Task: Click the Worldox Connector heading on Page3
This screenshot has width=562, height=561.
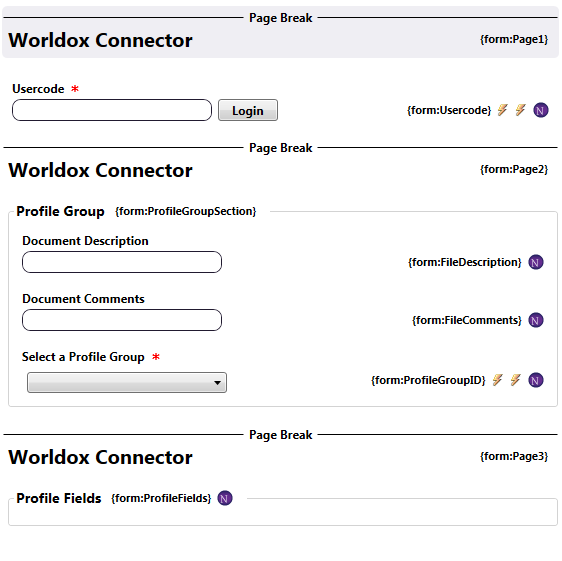Action: coord(100,457)
